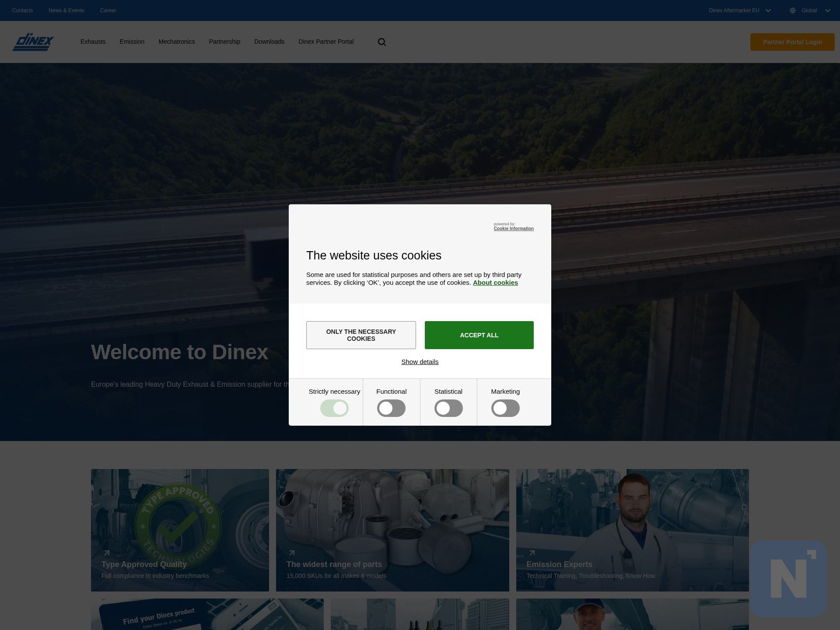Click arrow icon on Emission Experts card

pos(532,553)
